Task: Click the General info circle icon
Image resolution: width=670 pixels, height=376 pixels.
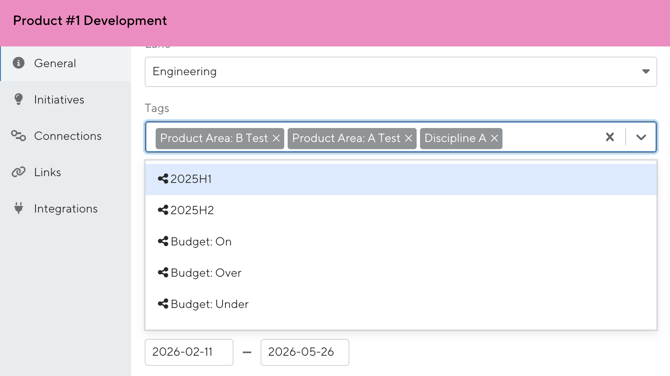Action: 18,63
